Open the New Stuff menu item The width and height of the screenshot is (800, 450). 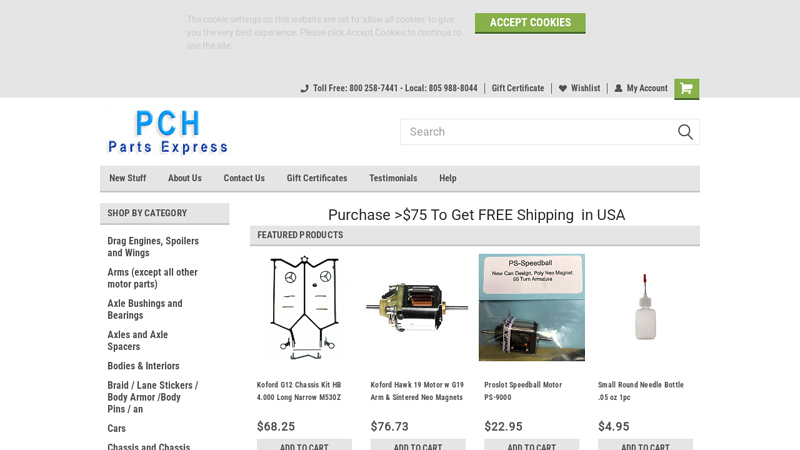point(128,178)
